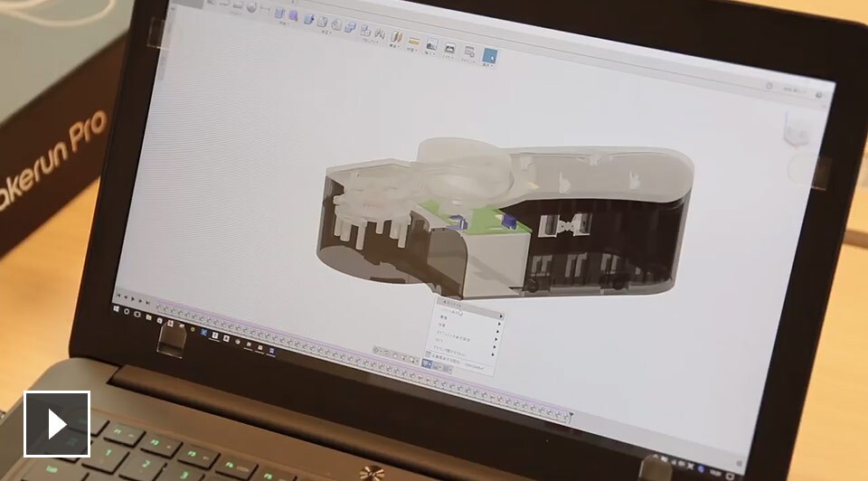Choose the Fillet modify icon
Screen dimensions: 868x481
coord(322,22)
